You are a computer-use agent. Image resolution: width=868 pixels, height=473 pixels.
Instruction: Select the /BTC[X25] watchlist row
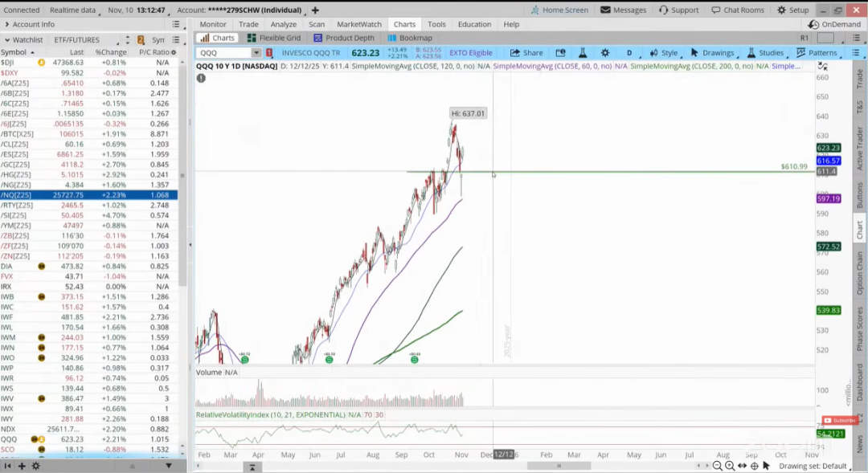88,134
